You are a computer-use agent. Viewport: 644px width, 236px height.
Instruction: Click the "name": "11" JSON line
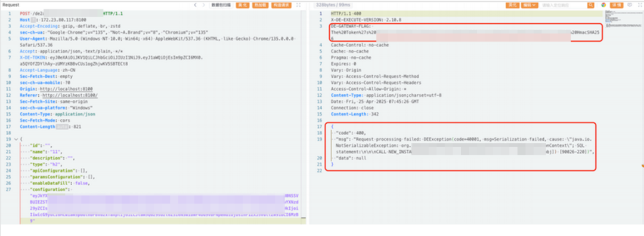47,152
